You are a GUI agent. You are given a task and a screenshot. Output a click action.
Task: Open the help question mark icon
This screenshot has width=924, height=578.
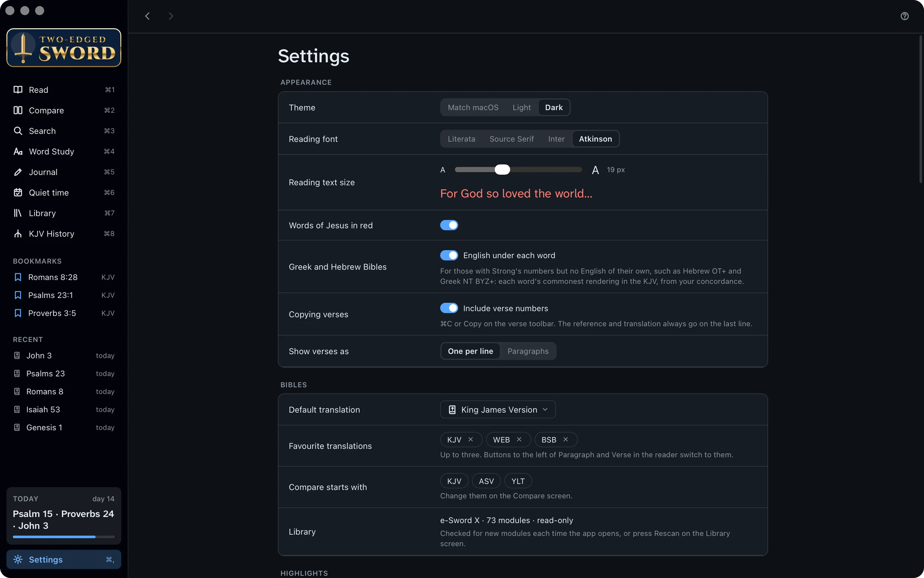tap(904, 16)
